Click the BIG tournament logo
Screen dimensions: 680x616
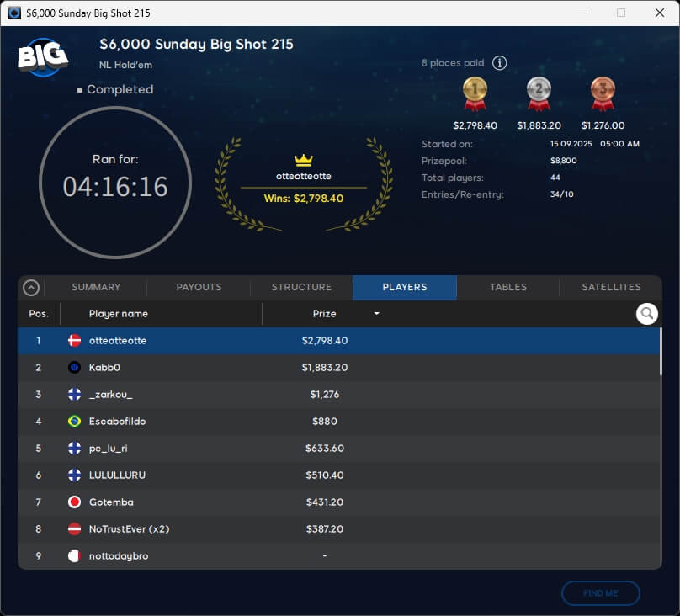click(x=43, y=56)
